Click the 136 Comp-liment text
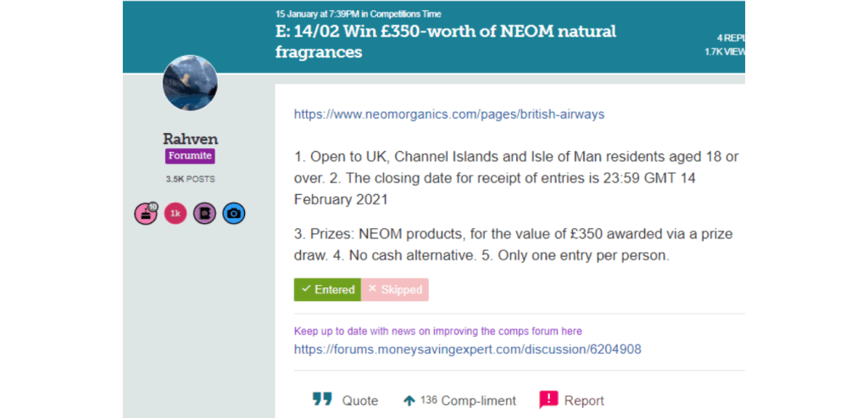Screen dimensions: 868x418 [468, 400]
